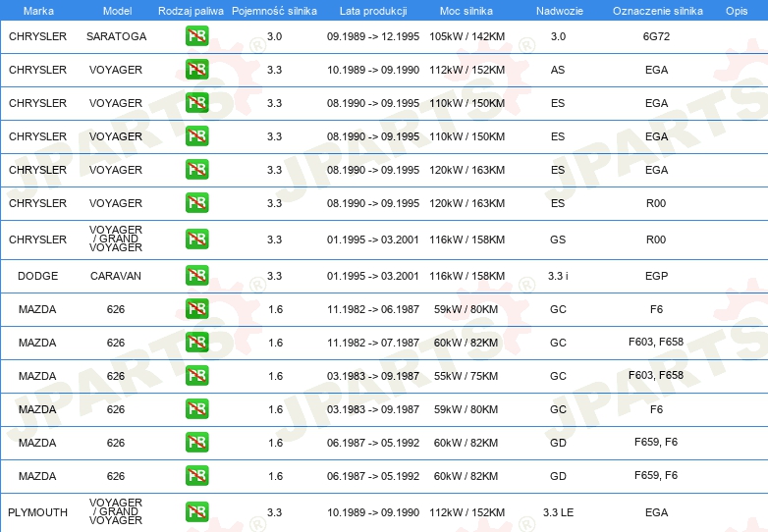Click 112kW / 152KM in the Plymouth row

466,512
